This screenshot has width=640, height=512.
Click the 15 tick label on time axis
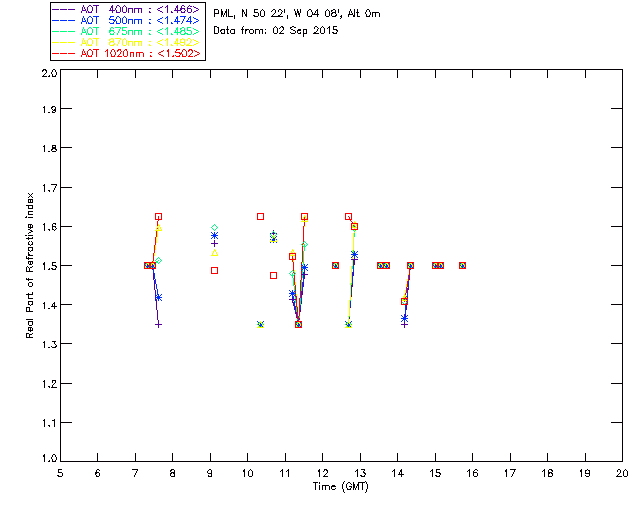point(435,473)
